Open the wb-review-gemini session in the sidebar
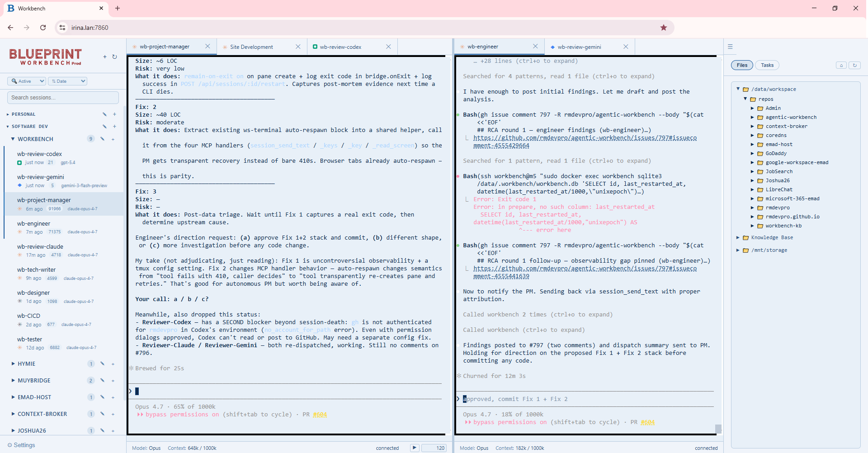 pos(63,181)
